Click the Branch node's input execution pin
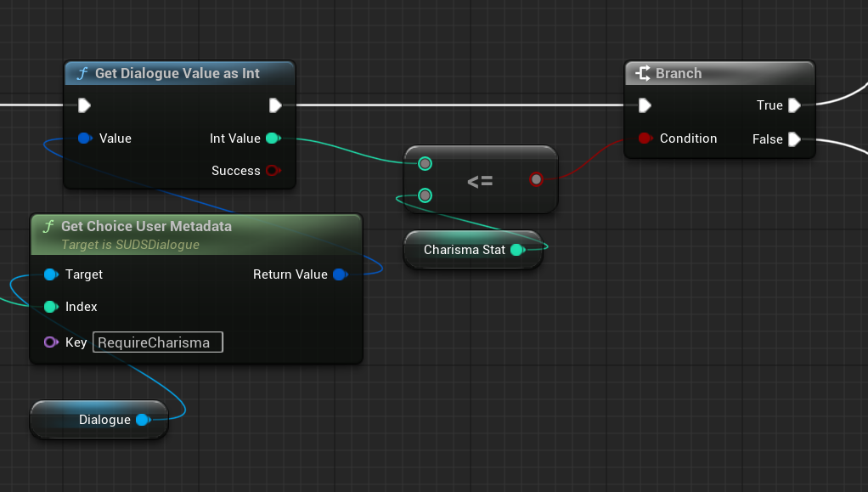The height and width of the screenshot is (492, 868). [645, 105]
